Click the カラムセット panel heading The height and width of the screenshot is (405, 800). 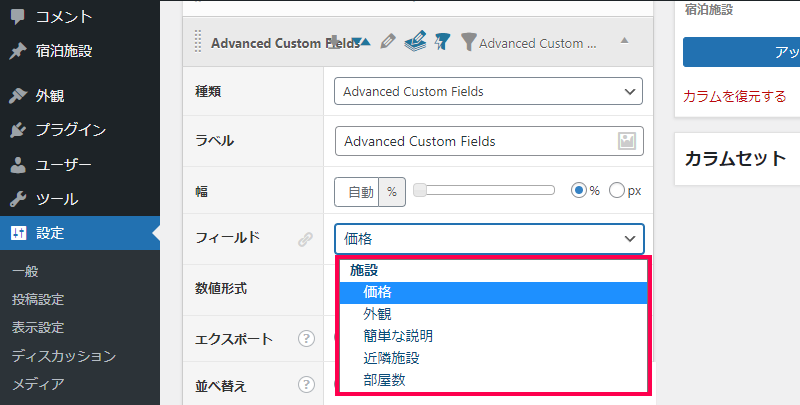[735, 159]
